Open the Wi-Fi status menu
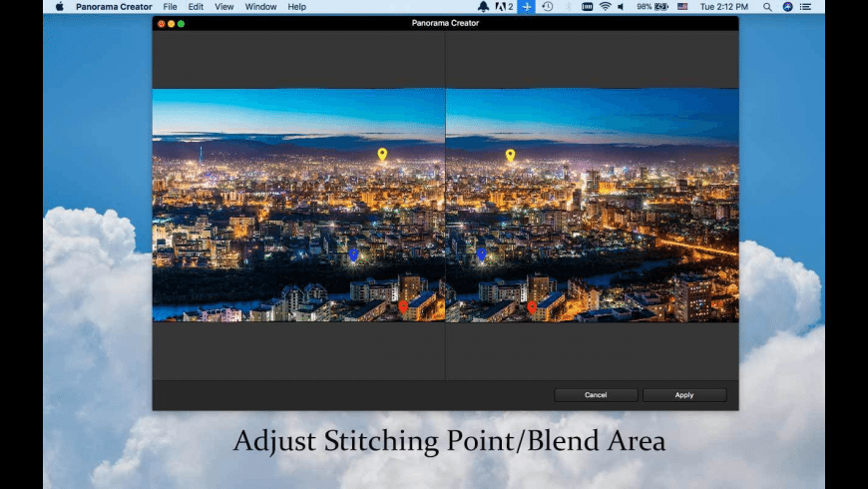The height and width of the screenshot is (489, 868). (605, 7)
